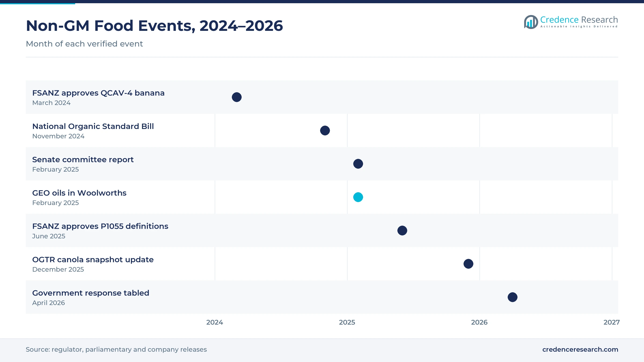
Task: Click the 'December 2025' date text
Action: pyautogui.click(x=58, y=269)
